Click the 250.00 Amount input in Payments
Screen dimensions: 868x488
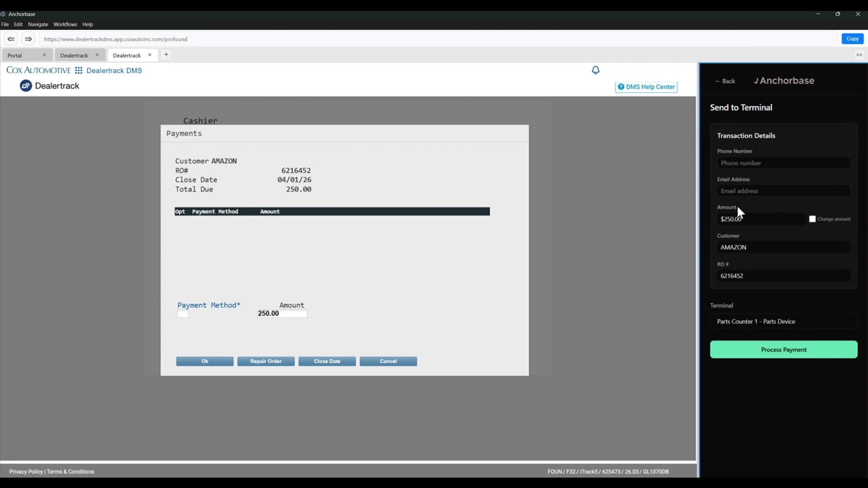click(282, 314)
